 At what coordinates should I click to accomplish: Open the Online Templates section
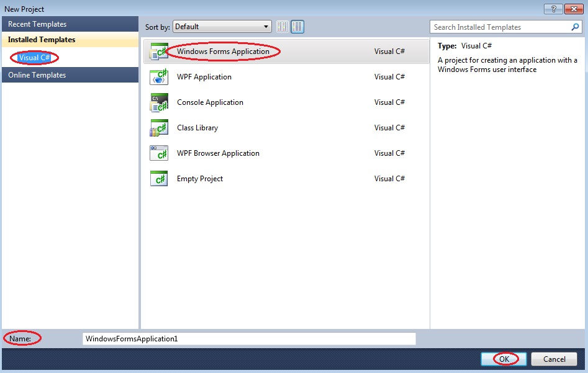tap(70, 75)
